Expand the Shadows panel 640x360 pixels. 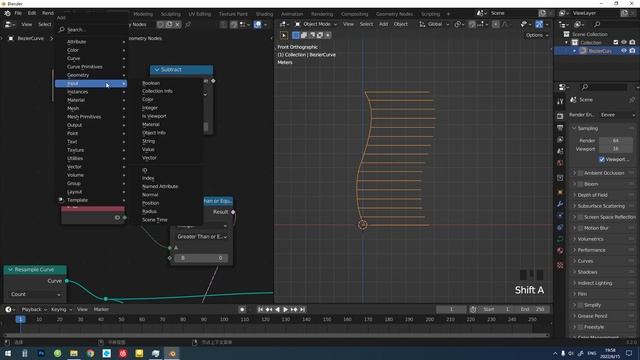coord(587,272)
